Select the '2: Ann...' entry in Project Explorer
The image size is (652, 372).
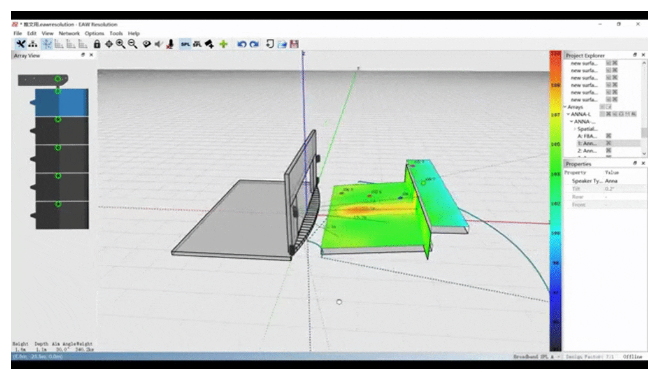[587, 150]
